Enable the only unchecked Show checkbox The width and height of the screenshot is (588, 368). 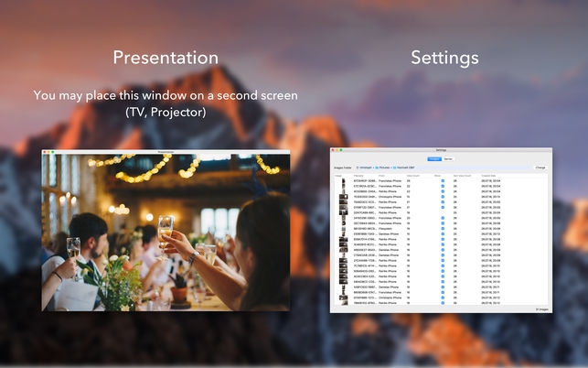pos(443,212)
